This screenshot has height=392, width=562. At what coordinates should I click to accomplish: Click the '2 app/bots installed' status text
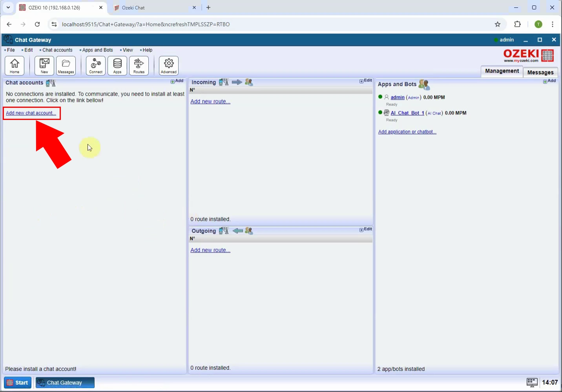click(401, 369)
